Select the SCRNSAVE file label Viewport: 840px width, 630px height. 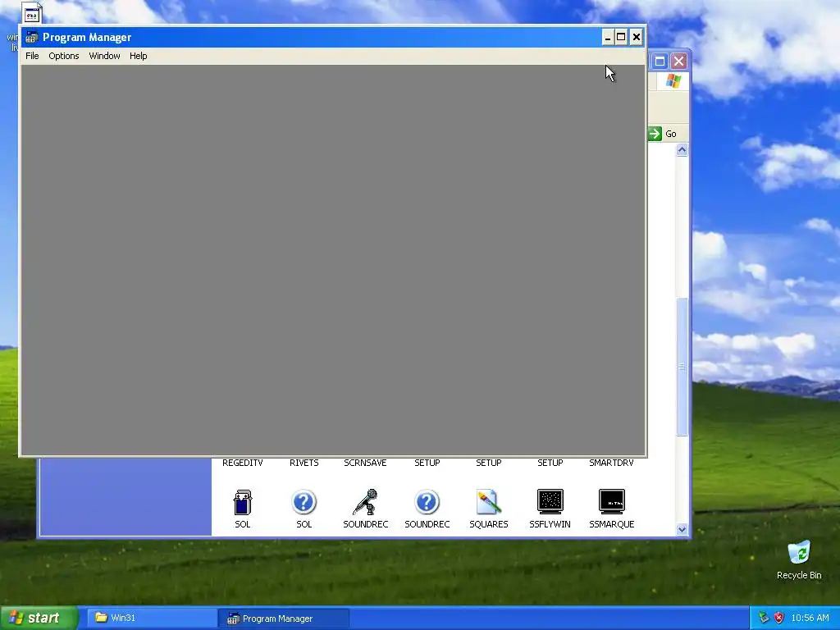tap(365, 463)
